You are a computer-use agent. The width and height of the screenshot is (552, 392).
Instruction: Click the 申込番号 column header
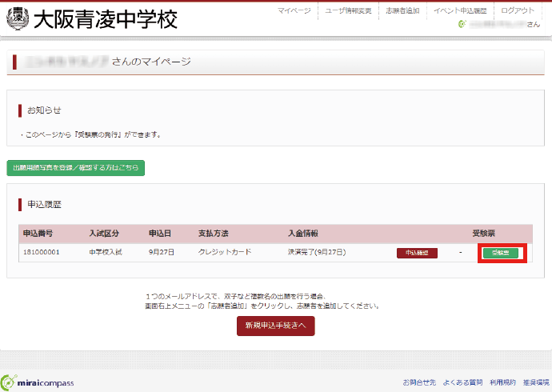click(38, 234)
